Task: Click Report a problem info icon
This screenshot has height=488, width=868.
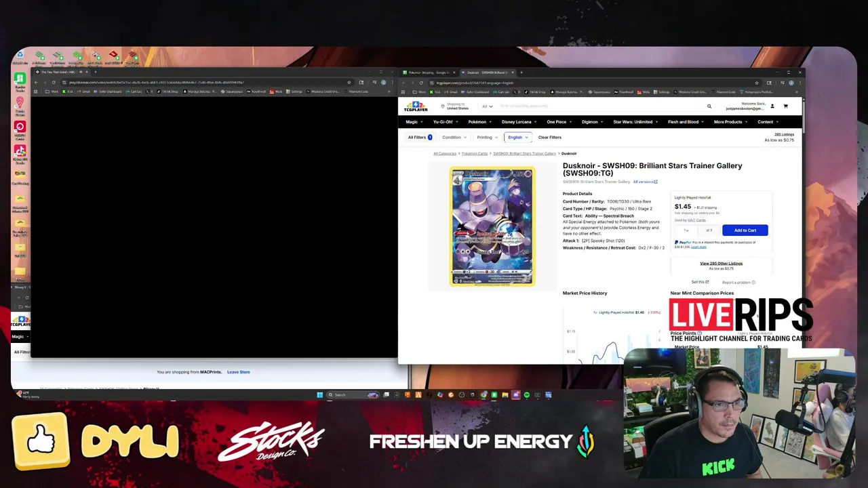Action: point(753,283)
